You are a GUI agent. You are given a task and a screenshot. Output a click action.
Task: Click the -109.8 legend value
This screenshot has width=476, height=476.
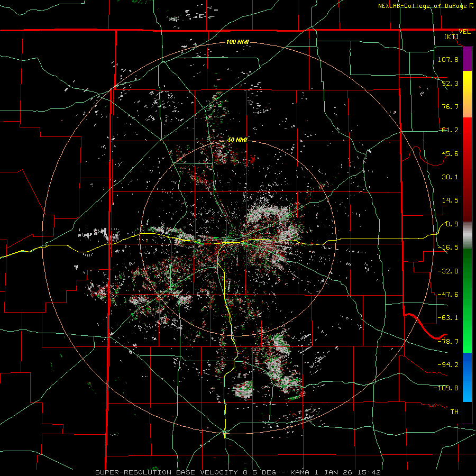(x=446, y=388)
